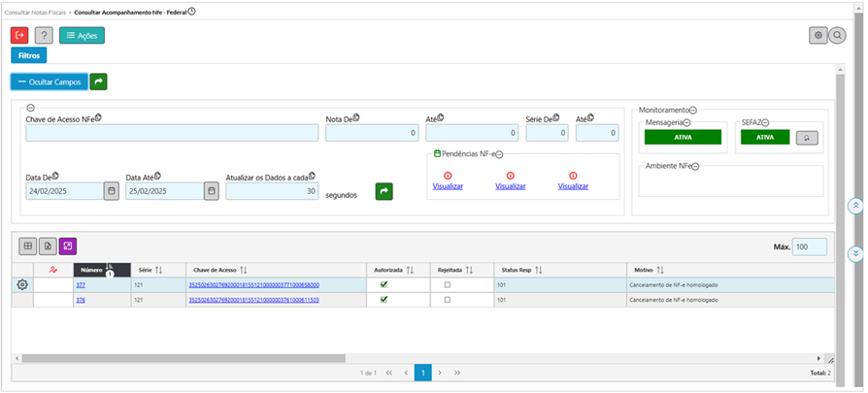Open help with the question mark button
The width and height of the screenshot is (868, 393).
point(44,35)
